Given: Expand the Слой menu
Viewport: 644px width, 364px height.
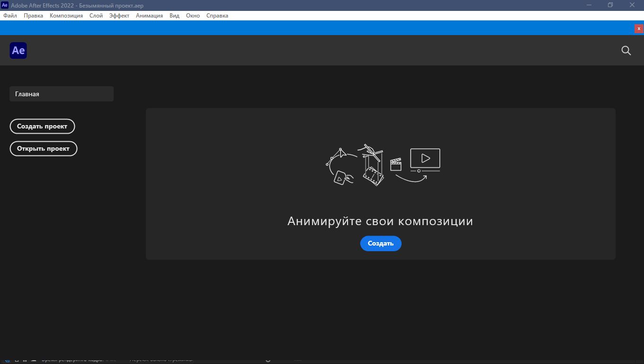Looking at the screenshot, I should pos(96,16).
